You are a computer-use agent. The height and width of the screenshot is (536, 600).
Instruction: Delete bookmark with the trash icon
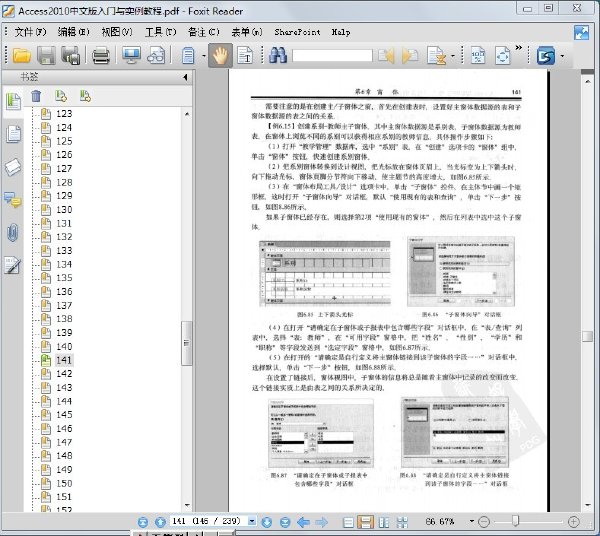(36, 96)
